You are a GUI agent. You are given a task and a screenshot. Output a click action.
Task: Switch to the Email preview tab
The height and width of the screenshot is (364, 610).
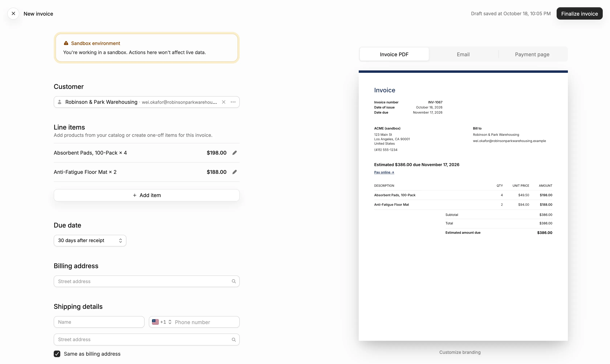[463, 54]
